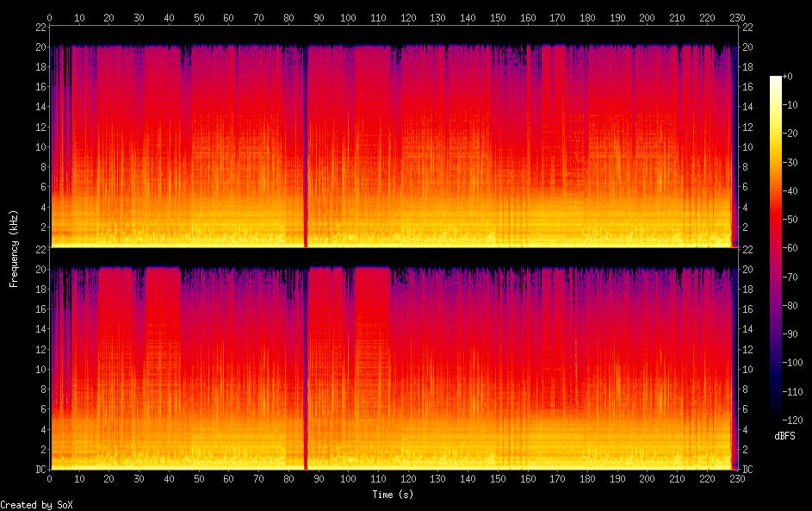Click the '50' tick on the top time axis
This screenshot has height=511, width=812.
[199, 17]
